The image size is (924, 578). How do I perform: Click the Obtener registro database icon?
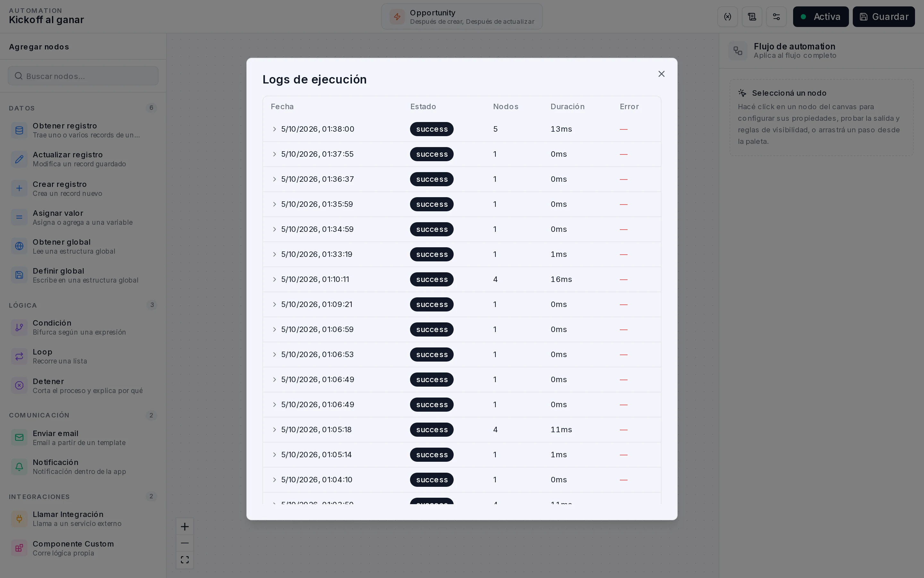[19, 130]
